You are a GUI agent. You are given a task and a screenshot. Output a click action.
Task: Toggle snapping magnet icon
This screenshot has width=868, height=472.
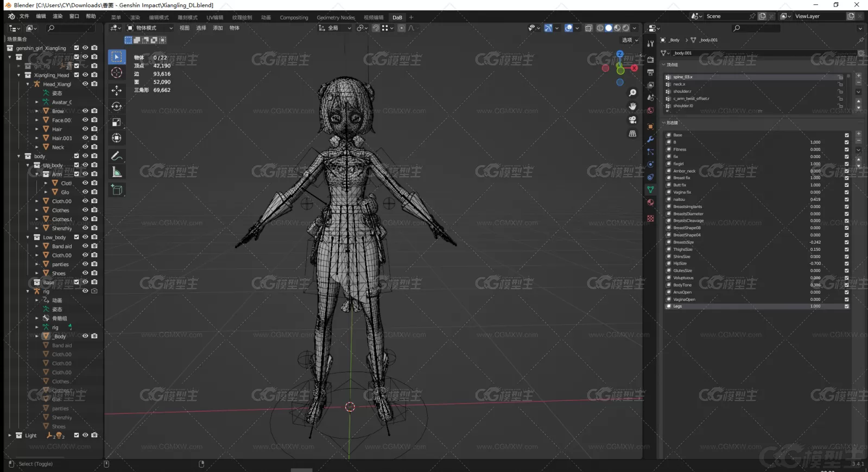[376, 28]
